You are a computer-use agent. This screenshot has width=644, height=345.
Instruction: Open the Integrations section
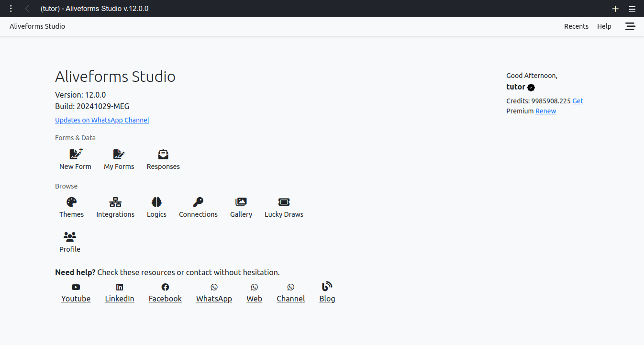tap(115, 206)
